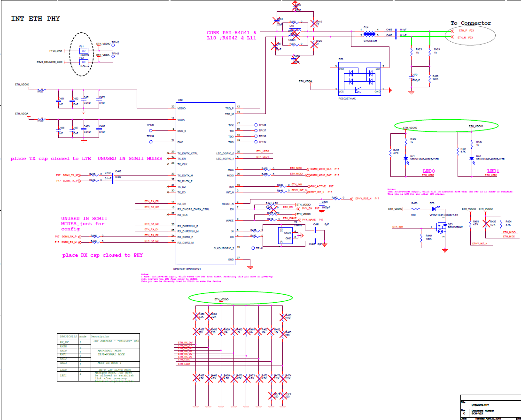This screenshot has height=420, width=521.
Task: Click the PESD2ETH-AX part name
Action: 347,98
